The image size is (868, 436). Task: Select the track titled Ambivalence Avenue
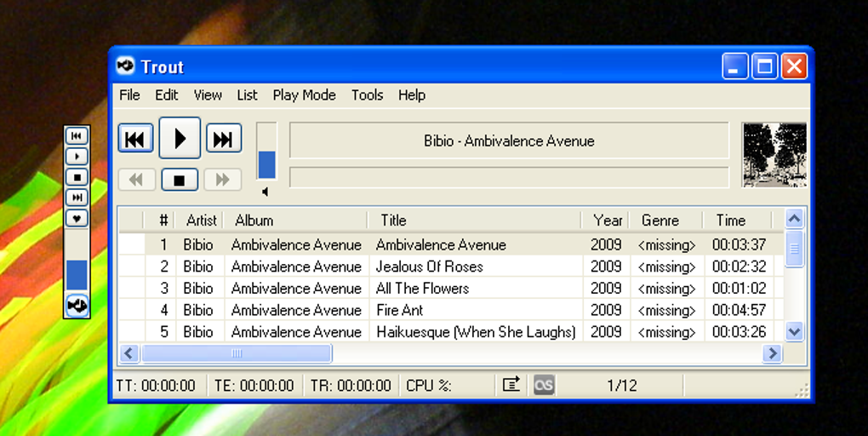[x=441, y=245]
